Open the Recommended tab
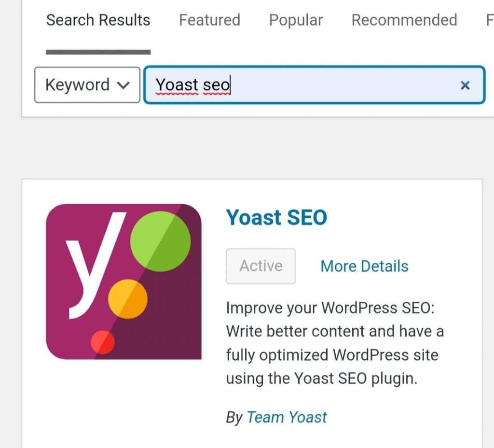Viewport: 494px width, 448px height. (404, 20)
